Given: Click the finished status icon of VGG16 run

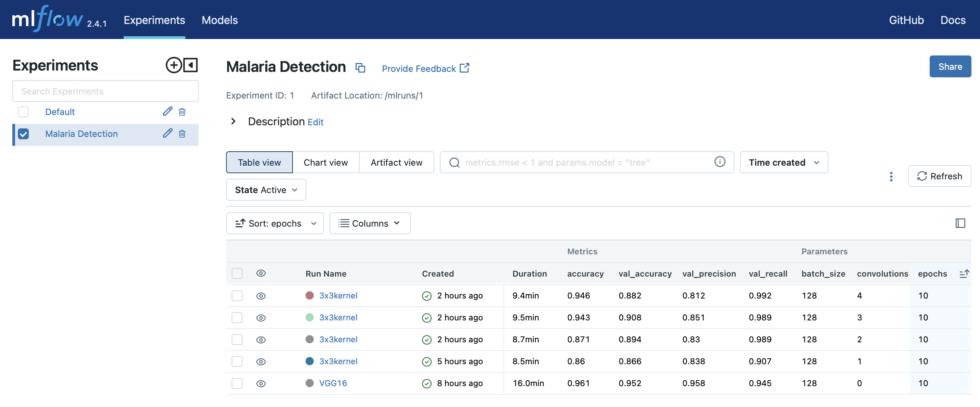Looking at the screenshot, I should click(x=427, y=383).
